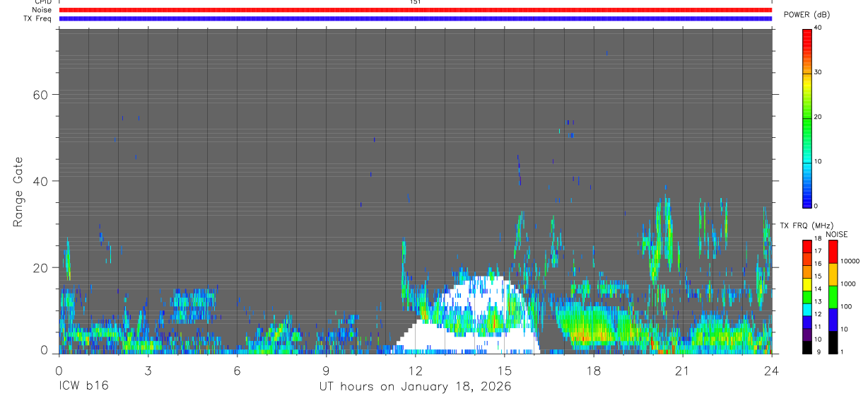Click range gate axis tick '40'

(41, 181)
